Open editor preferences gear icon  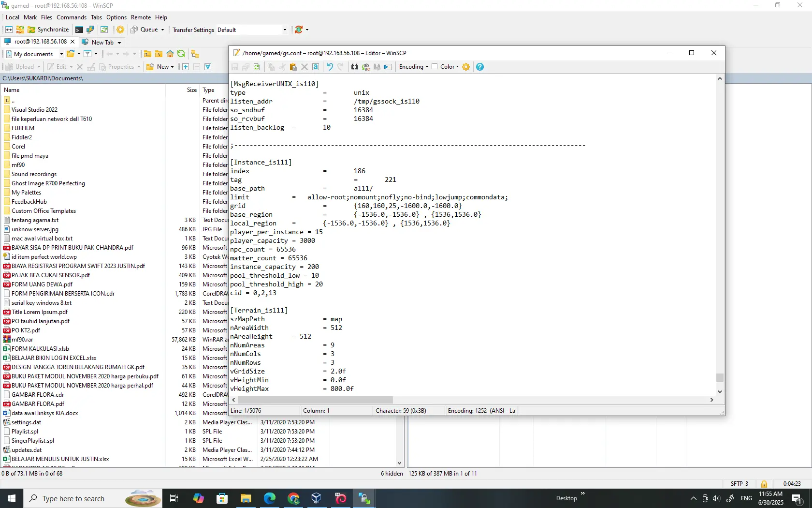click(466, 67)
